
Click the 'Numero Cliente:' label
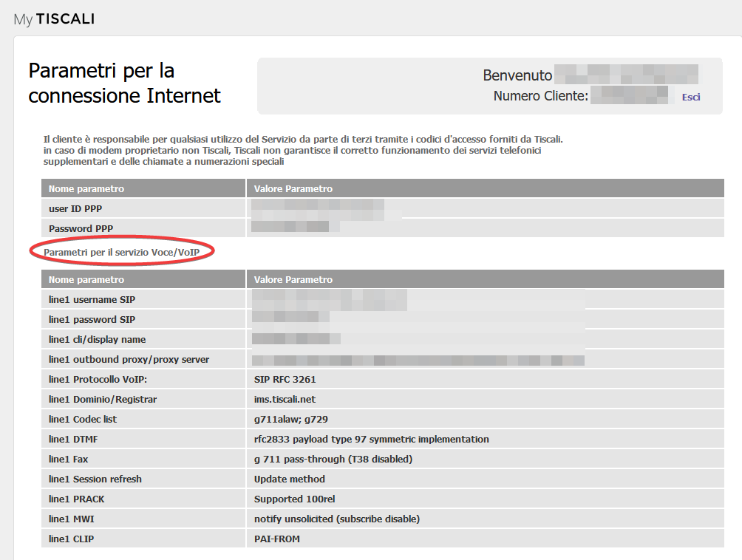(540, 96)
